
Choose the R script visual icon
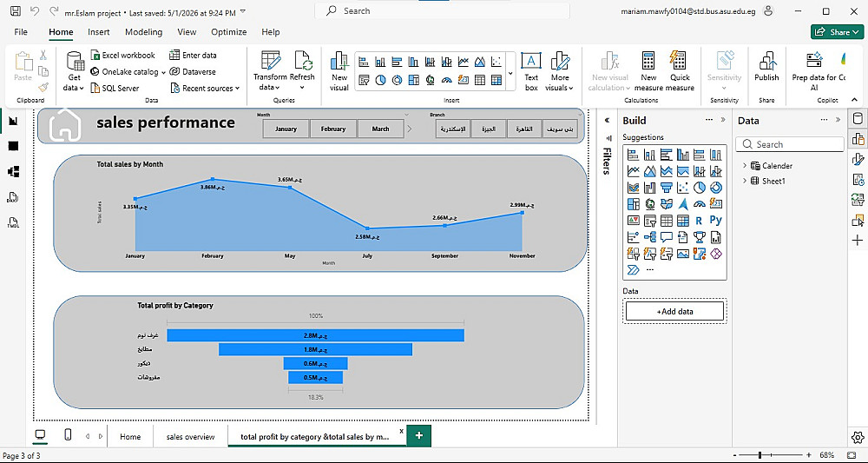pos(699,220)
